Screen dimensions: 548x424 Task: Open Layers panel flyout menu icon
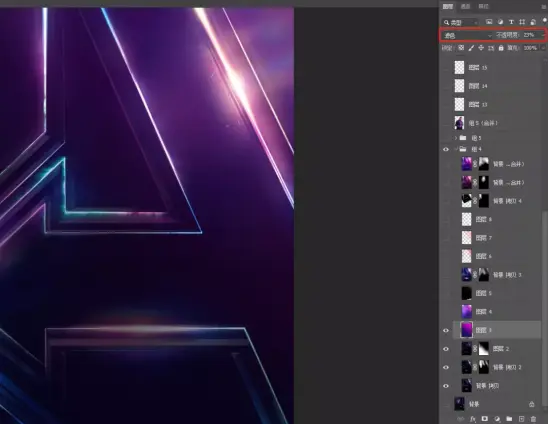544,7
